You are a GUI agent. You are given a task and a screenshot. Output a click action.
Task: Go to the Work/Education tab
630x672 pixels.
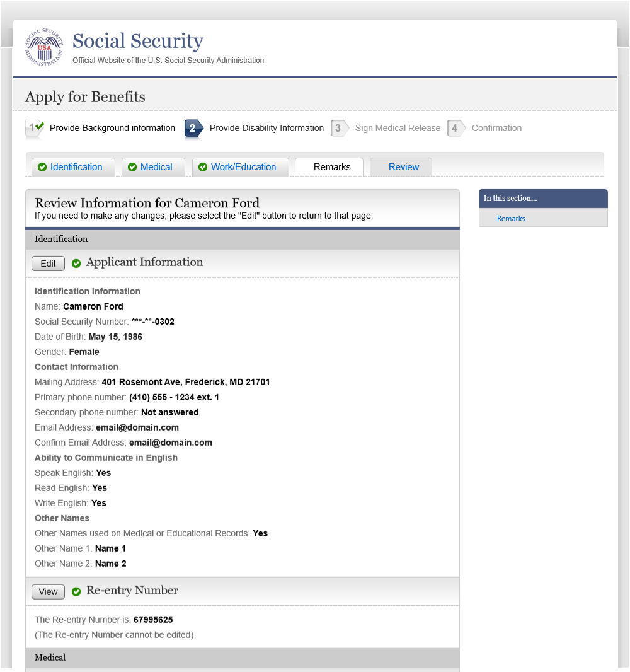coord(243,167)
